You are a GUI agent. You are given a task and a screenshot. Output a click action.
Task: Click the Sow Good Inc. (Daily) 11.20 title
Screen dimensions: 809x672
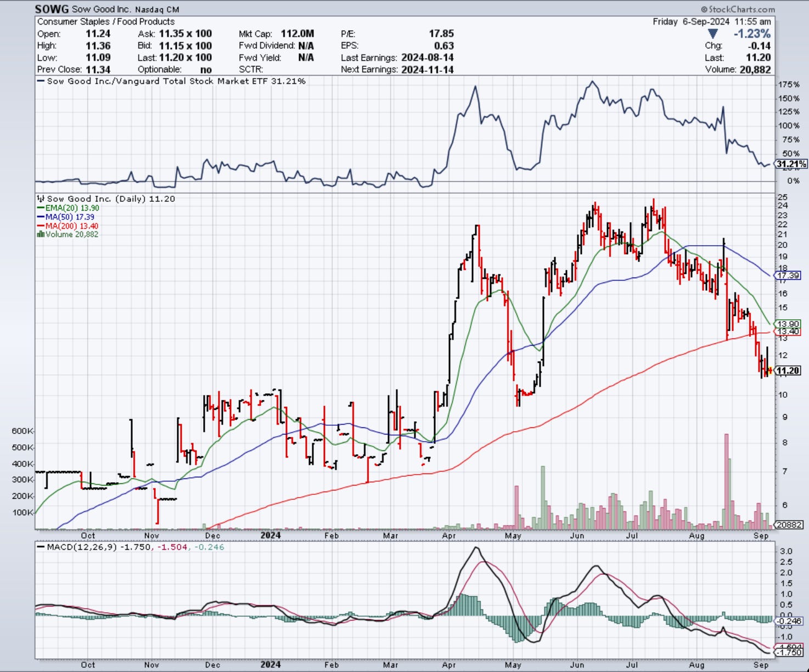coord(111,199)
